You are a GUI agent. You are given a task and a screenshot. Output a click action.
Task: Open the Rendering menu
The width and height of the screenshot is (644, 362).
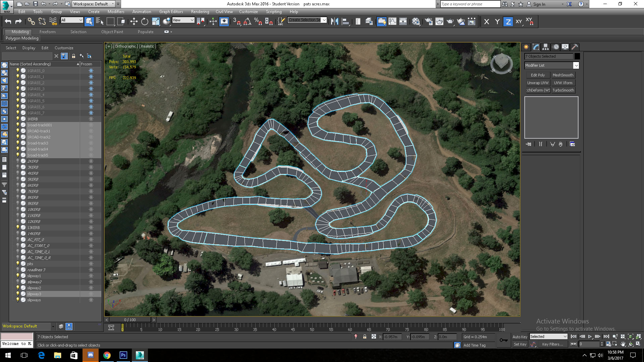click(x=200, y=12)
